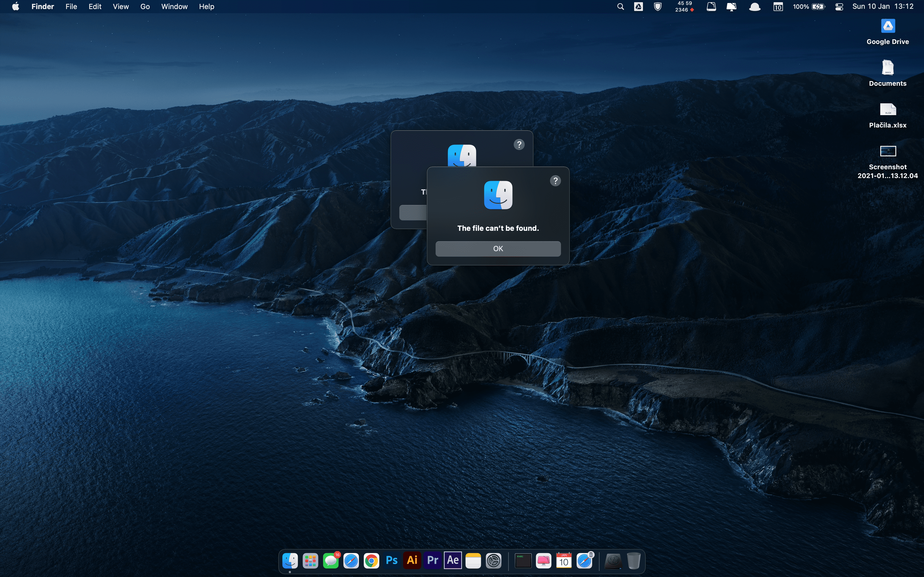Open Photoshop from the dock
The image size is (924, 577).
click(392, 560)
